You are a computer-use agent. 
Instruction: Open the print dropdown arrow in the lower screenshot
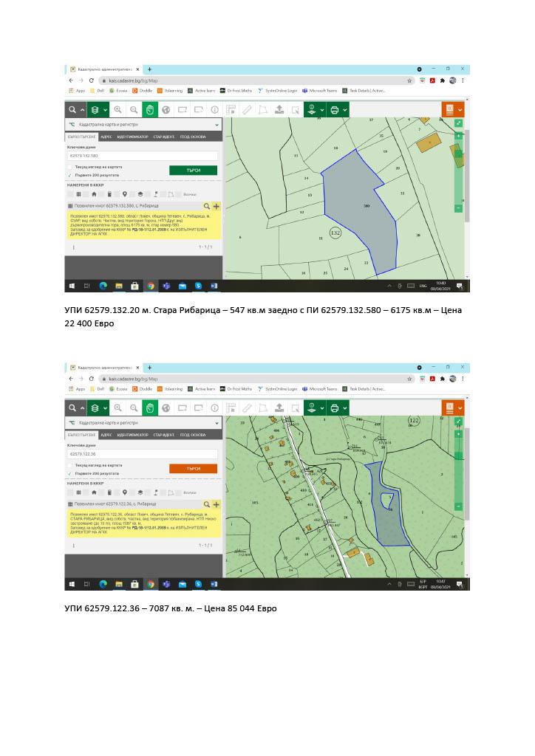[345, 408]
